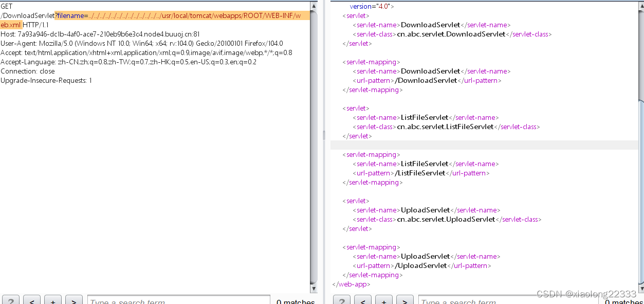This screenshot has height=304, width=644.
Task: Click the Accept-Language header line
Action: tap(128, 62)
